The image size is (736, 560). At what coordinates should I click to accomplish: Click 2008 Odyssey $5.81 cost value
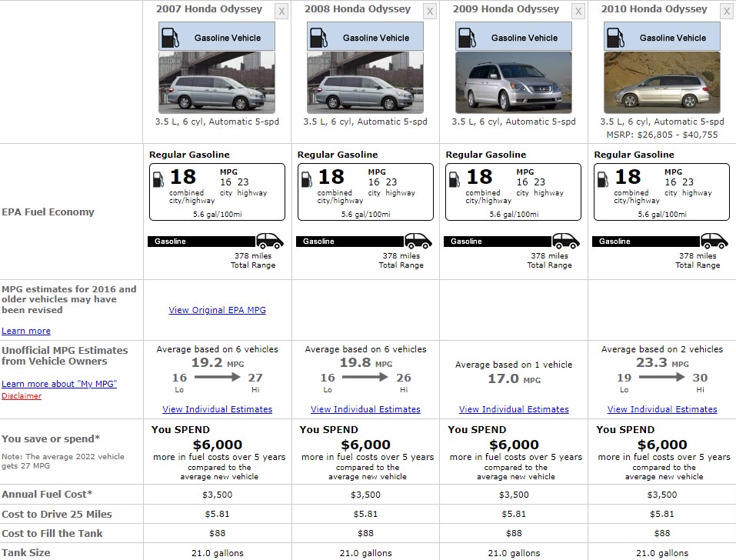(365, 515)
